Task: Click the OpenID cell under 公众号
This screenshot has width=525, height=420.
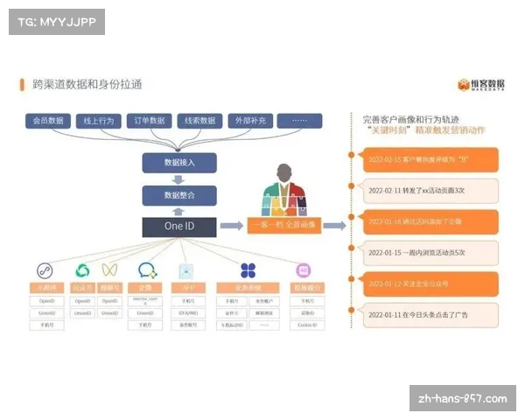Action: (x=82, y=301)
